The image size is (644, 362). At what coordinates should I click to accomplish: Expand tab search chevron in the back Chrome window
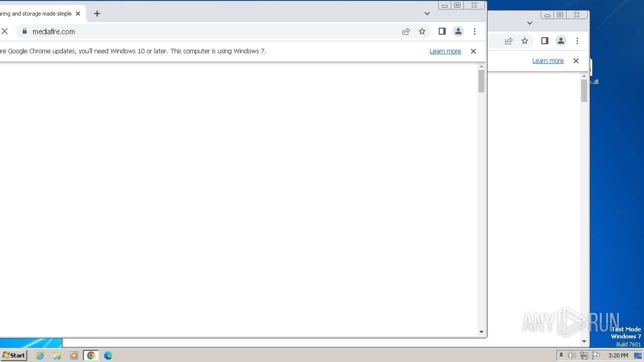530,23
